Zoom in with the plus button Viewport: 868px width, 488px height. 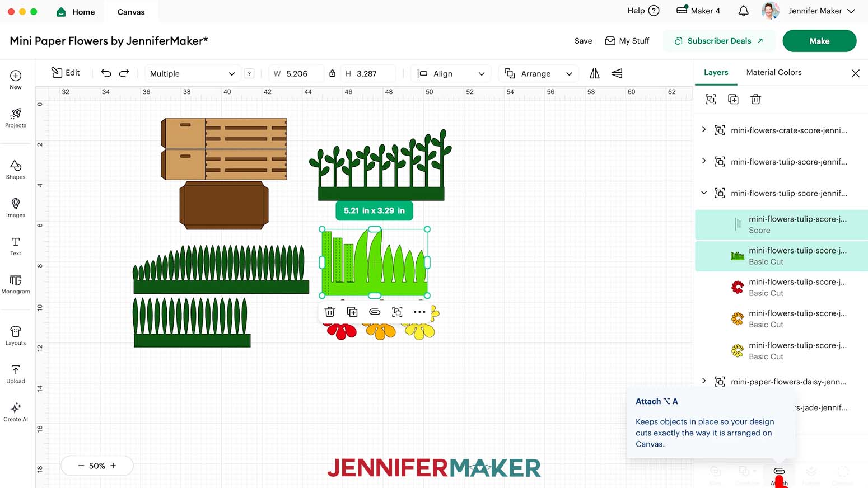coord(113,466)
